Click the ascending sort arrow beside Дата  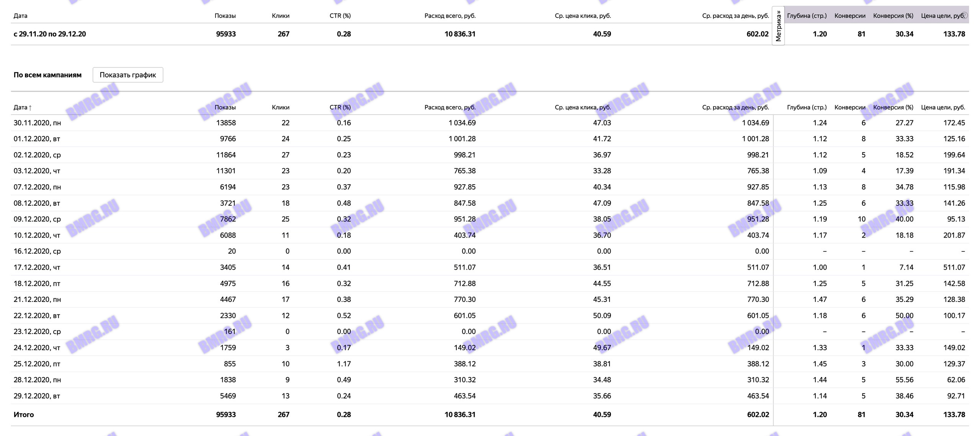tap(30, 108)
